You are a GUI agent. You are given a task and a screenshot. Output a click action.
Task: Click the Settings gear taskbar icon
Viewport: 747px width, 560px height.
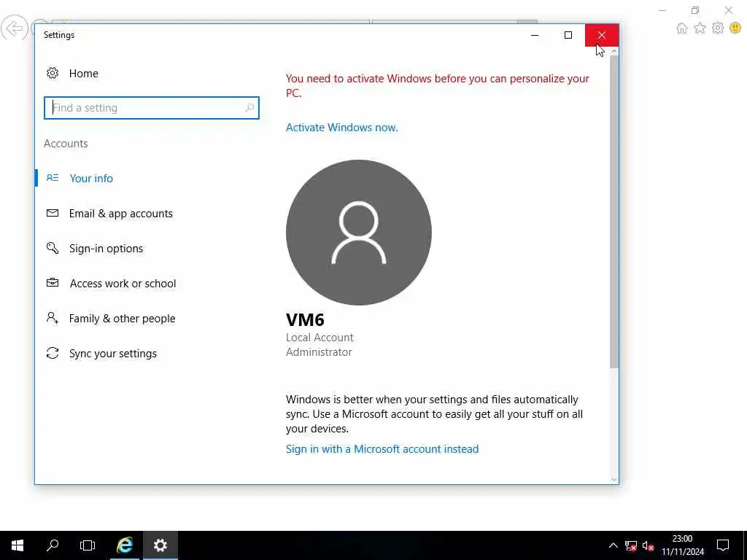point(160,545)
